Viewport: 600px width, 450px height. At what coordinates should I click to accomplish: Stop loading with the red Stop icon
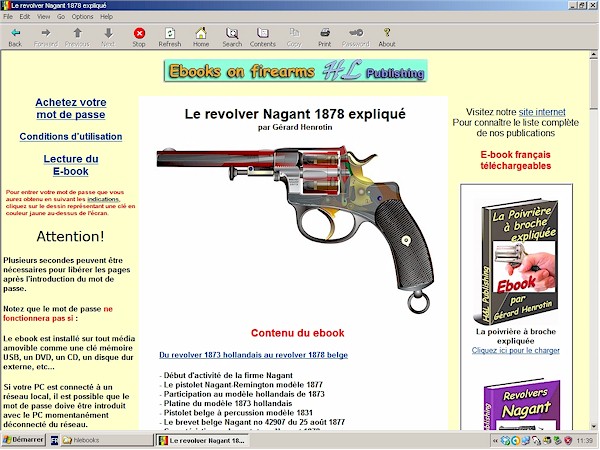coord(139,37)
